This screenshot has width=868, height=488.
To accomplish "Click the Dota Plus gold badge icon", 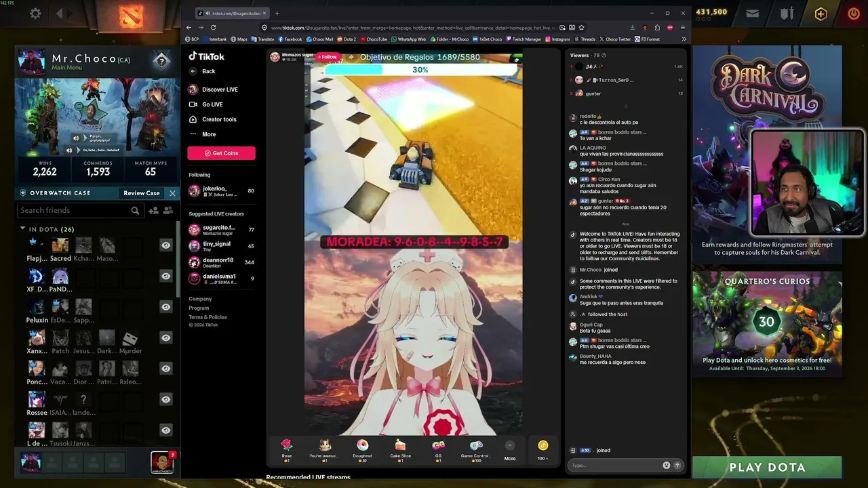I will [821, 14].
